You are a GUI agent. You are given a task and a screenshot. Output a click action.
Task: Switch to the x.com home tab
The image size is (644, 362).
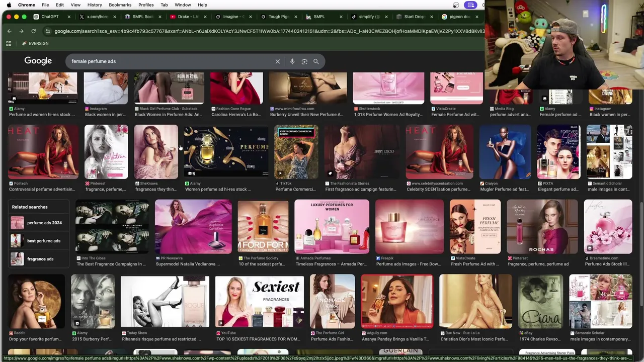click(97, 17)
